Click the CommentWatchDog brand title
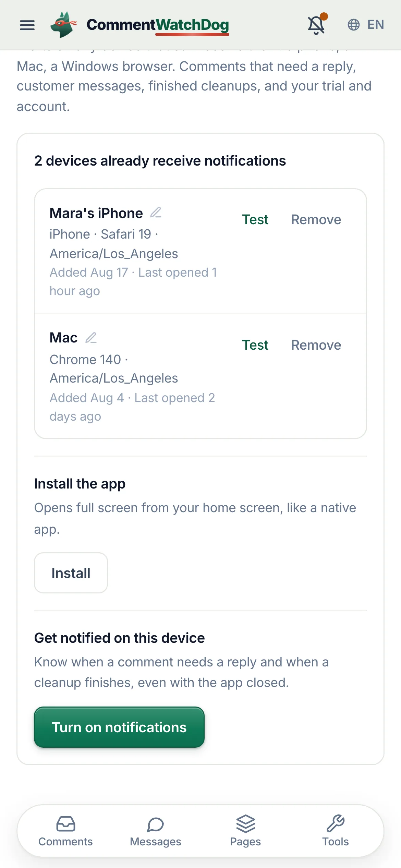The width and height of the screenshot is (401, 868). point(158,25)
